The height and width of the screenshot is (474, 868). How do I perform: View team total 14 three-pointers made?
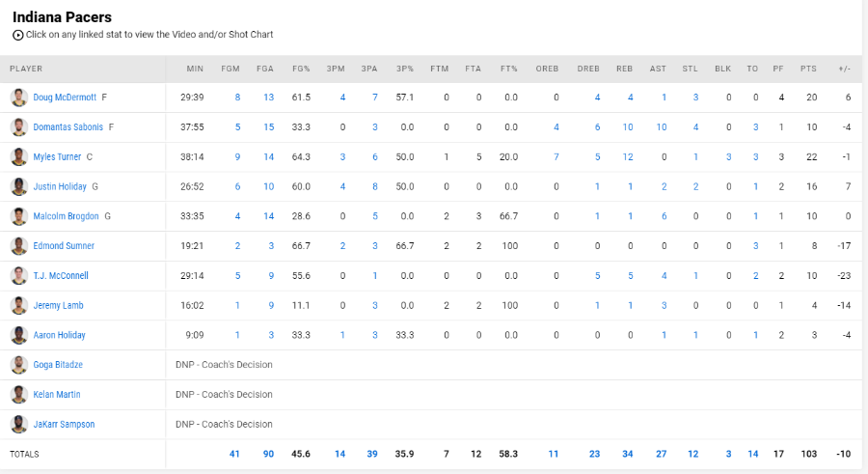[x=339, y=454]
